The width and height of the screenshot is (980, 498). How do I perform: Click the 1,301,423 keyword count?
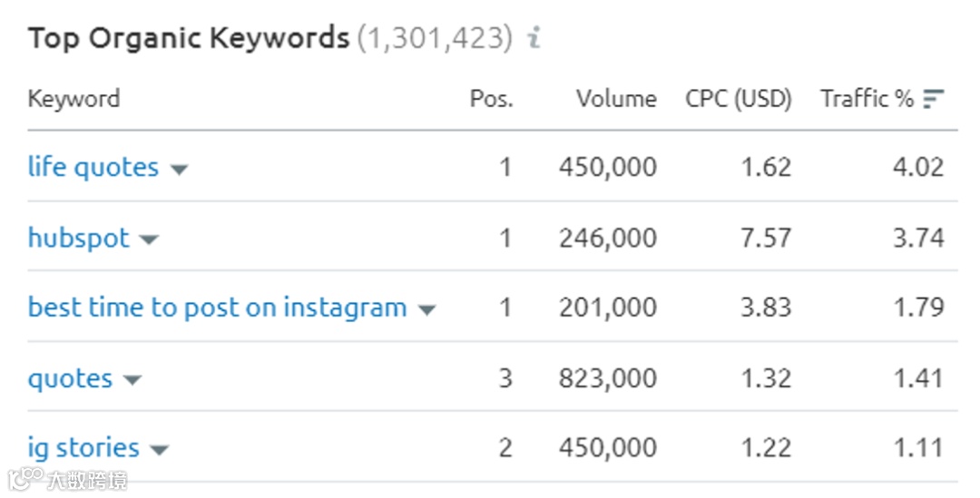(435, 38)
